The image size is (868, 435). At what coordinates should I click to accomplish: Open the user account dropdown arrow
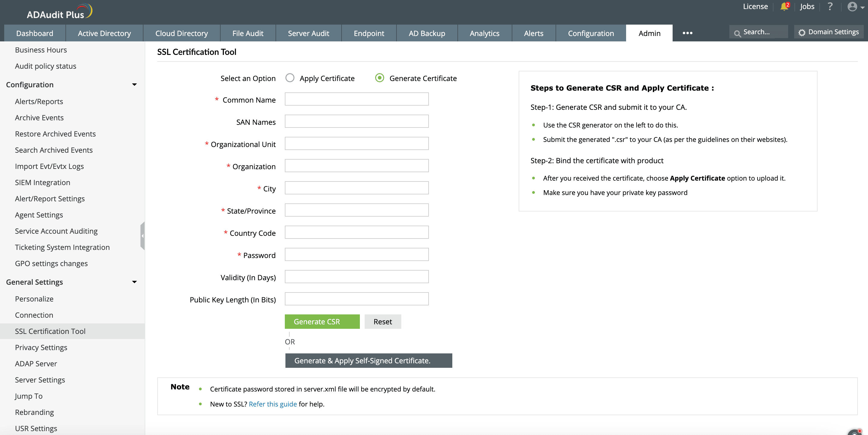pyautogui.click(x=862, y=8)
